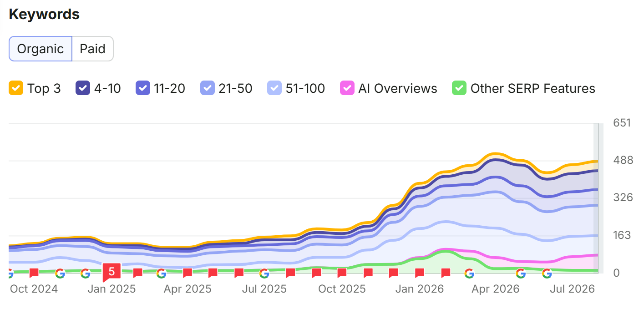The height and width of the screenshot is (309, 644).
Task: Click the Jul 2026 date label
Action: (573, 289)
